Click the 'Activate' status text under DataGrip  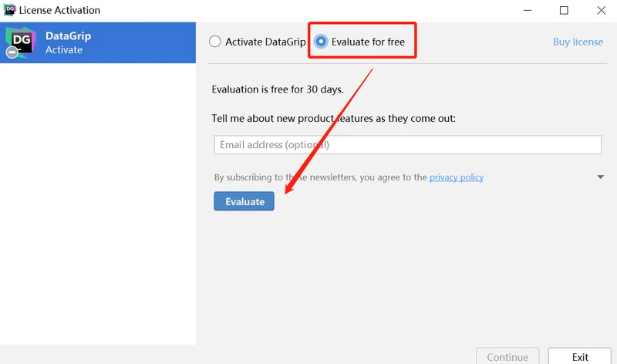coord(64,50)
